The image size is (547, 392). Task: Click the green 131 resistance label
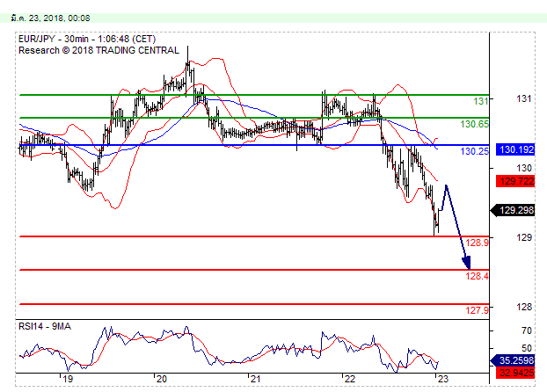pos(481,101)
